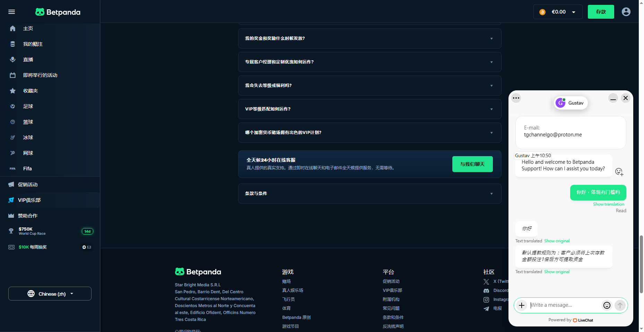Open the emoji picker in chat
This screenshot has height=332, width=644.
coord(607,305)
